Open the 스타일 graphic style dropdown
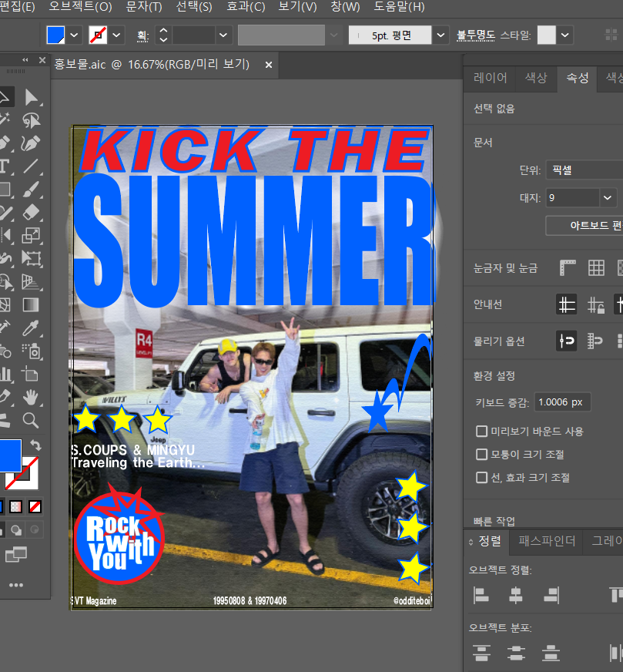 565,35
